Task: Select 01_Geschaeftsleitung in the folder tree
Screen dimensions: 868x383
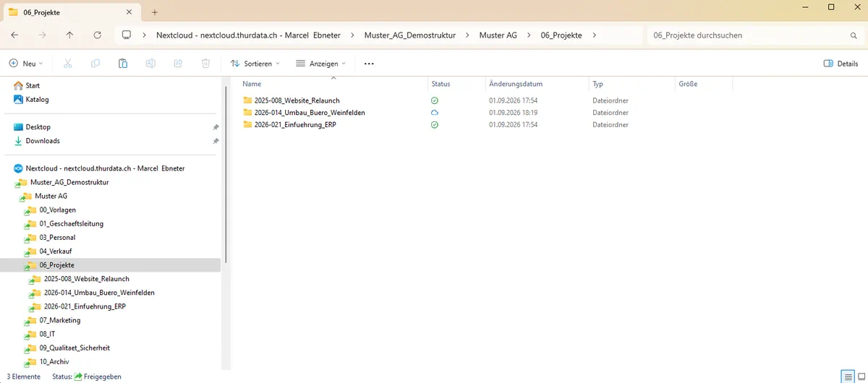Action: pyautogui.click(x=71, y=224)
